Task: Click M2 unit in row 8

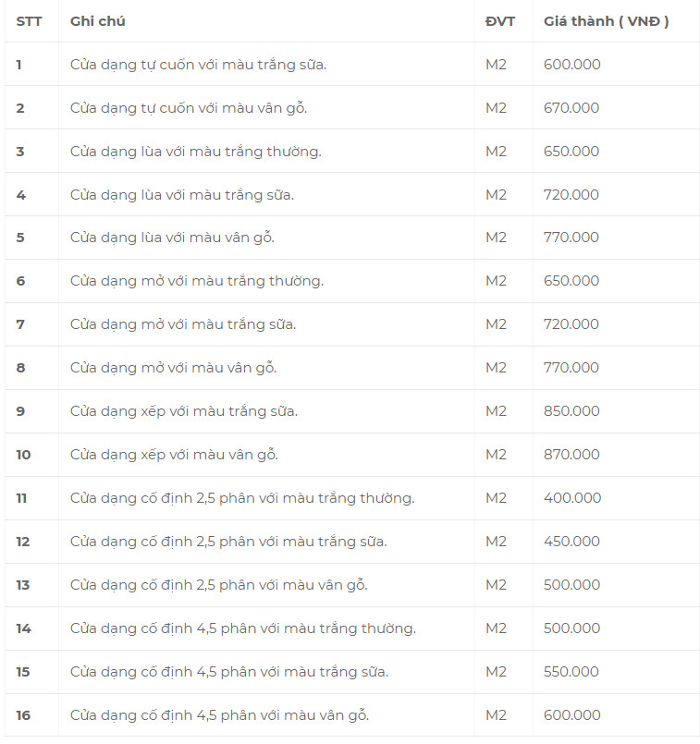Action: [496, 368]
